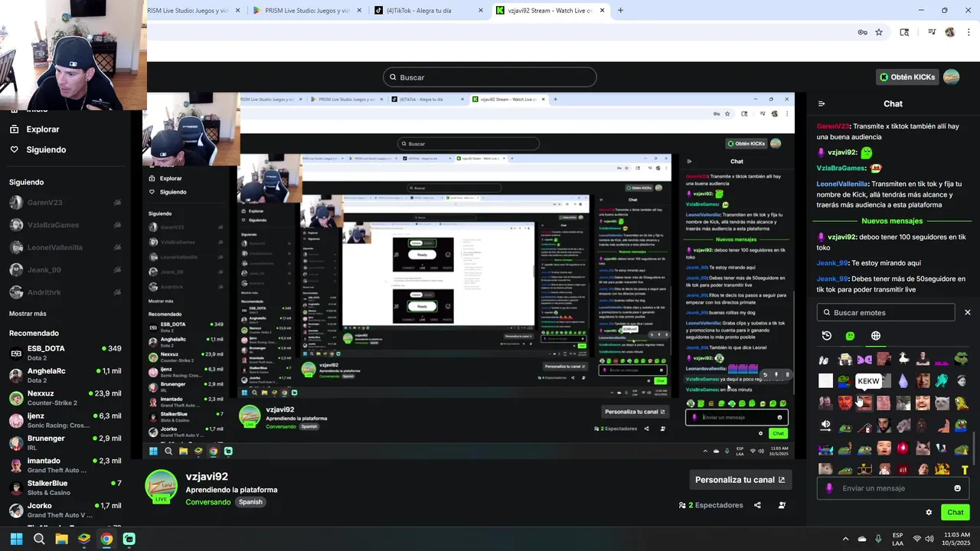
Task: Open Chrome media control icon
Action: tap(932, 32)
